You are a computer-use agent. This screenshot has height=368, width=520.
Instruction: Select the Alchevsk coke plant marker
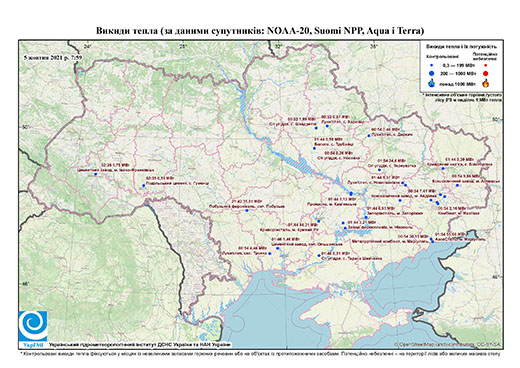coord(457,185)
